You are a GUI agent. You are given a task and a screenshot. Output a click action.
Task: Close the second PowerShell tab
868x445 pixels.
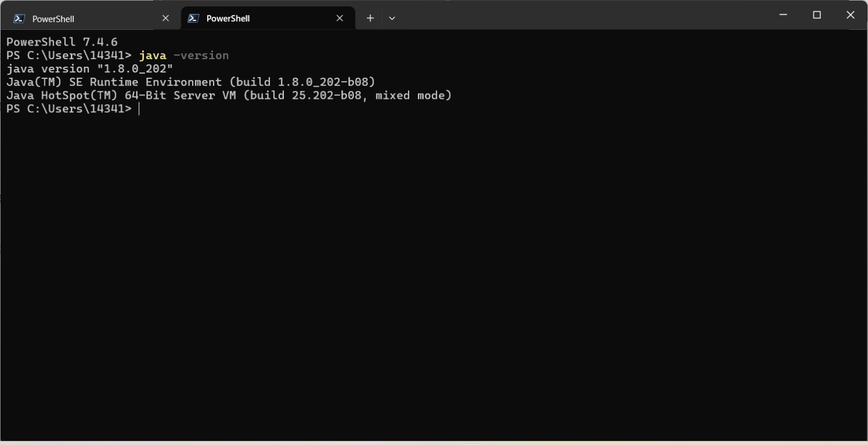[x=340, y=19]
